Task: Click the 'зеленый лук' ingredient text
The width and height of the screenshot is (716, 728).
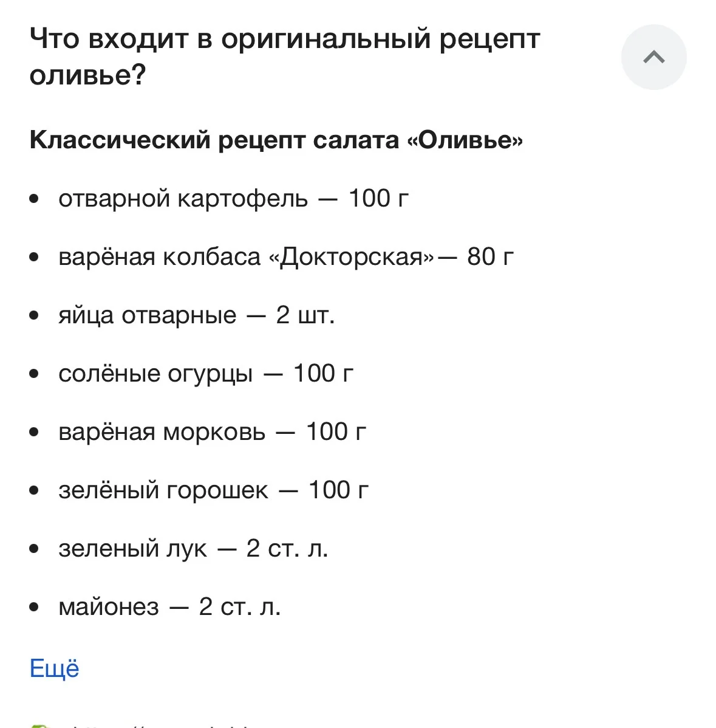Action: (x=132, y=549)
